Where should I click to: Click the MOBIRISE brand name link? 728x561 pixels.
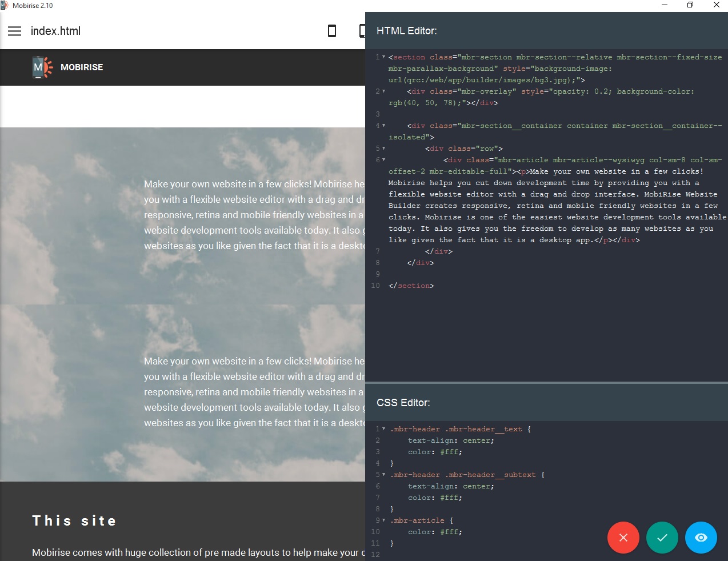(x=82, y=67)
